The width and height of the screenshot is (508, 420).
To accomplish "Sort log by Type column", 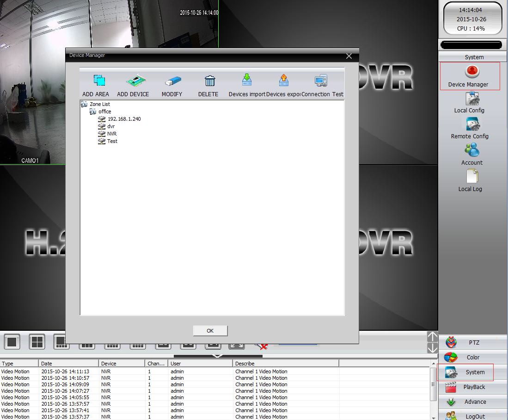I will pos(19,364).
